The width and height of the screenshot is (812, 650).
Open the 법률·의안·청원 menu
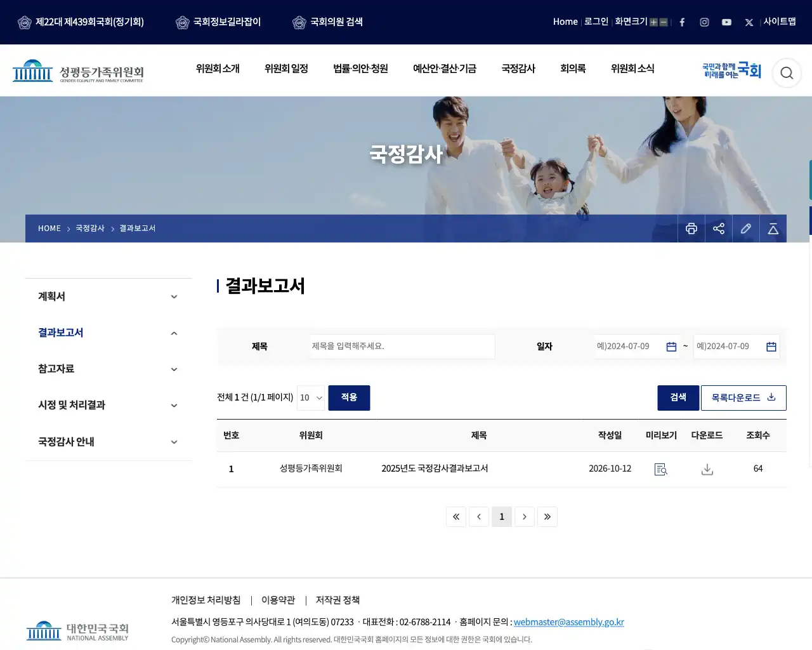pyautogui.click(x=360, y=69)
